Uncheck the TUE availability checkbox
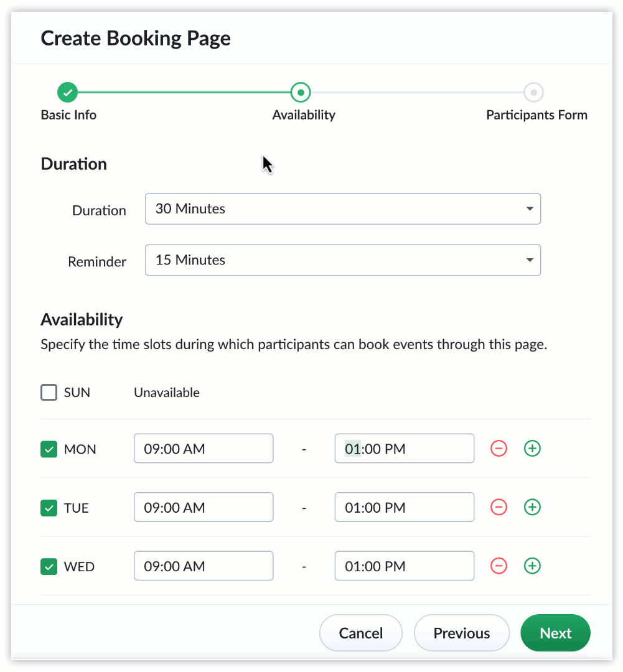623x672 pixels. (49, 508)
